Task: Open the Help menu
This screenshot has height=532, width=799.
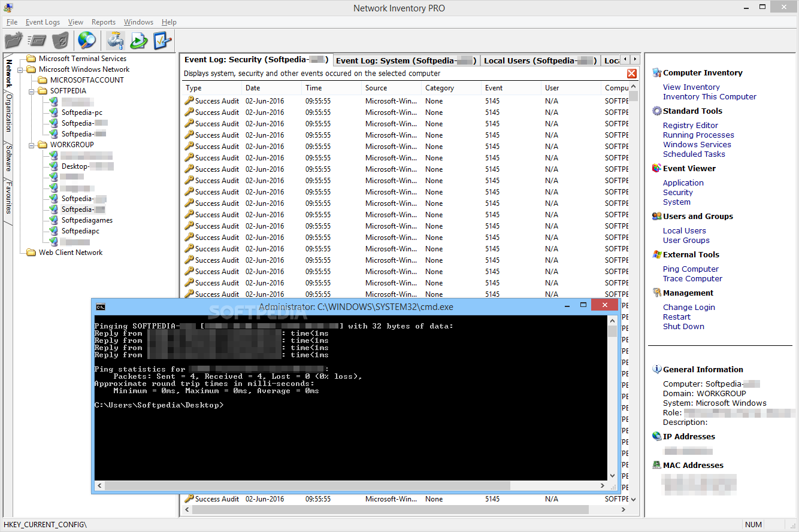Action: click(x=169, y=22)
